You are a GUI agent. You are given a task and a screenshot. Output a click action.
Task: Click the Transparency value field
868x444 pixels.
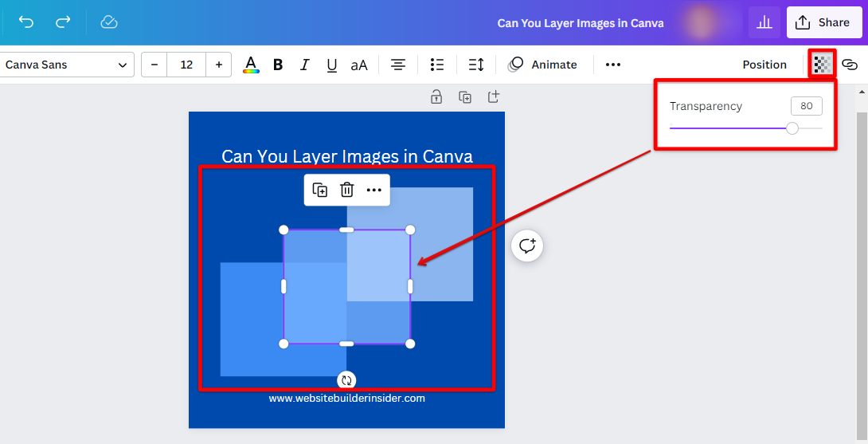pyautogui.click(x=806, y=106)
